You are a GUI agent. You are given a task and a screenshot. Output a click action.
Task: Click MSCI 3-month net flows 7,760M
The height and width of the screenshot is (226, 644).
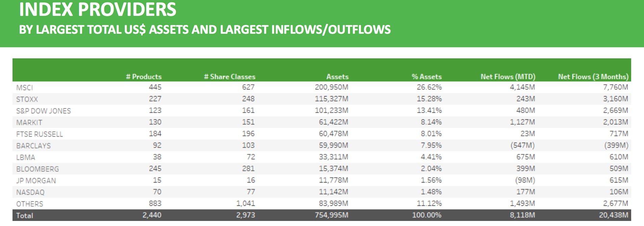tap(616, 87)
